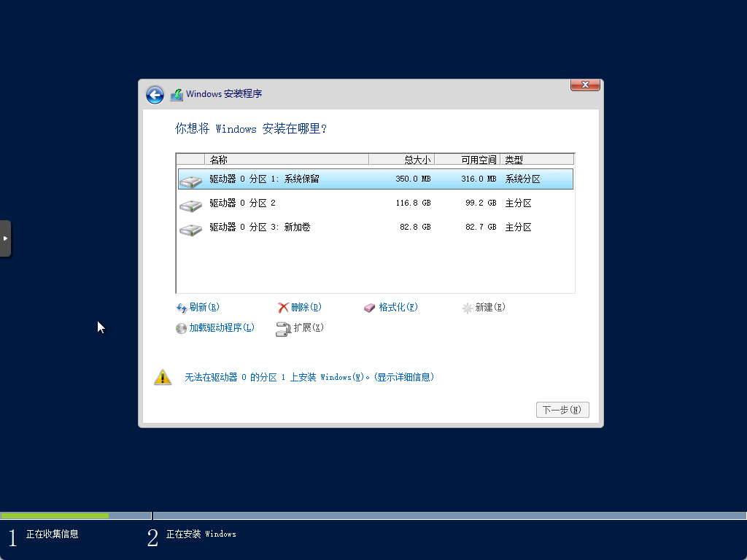This screenshot has width=747, height=560.
Task: Click the refresh arrows icon
Action: [x=182, y=308]
